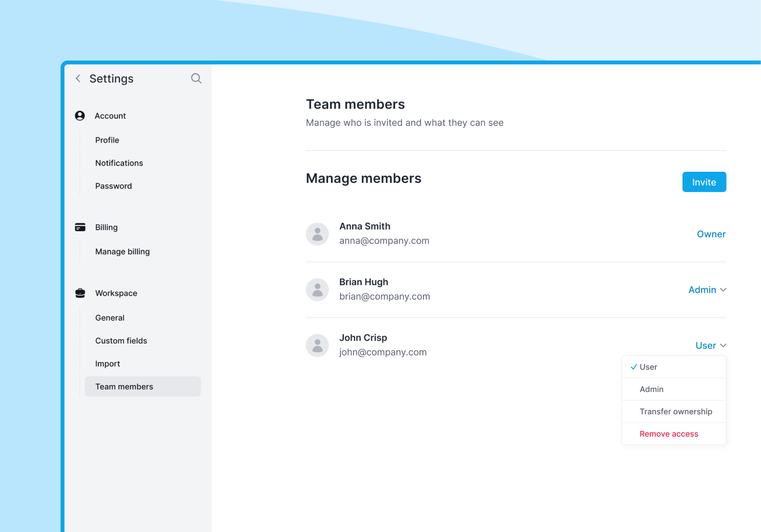
Task: Click the Account profile icon
Action: point(80,115)
